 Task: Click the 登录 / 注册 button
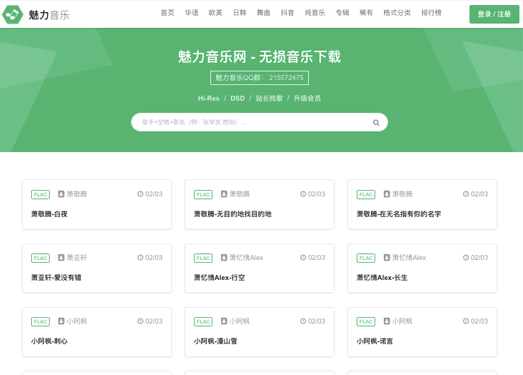click(494, 14)
